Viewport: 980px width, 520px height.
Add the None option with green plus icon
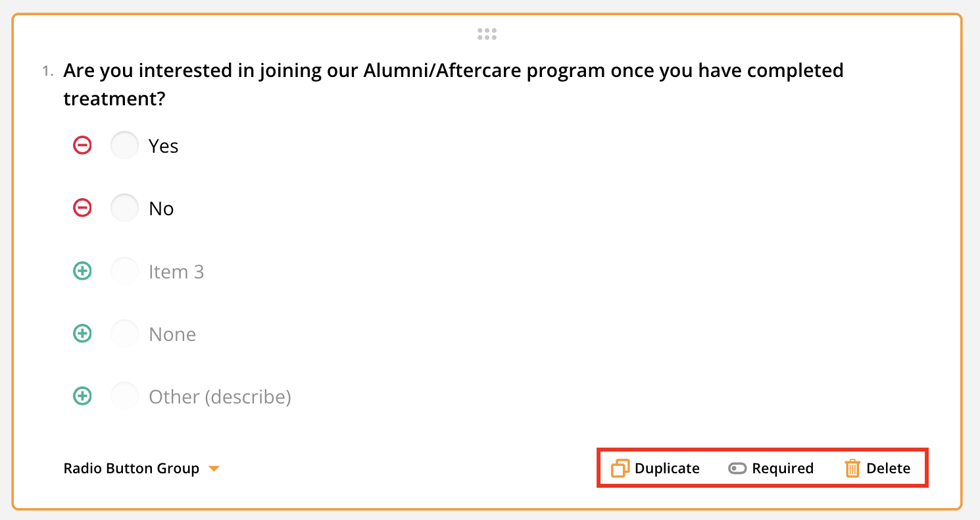[82, 334]
